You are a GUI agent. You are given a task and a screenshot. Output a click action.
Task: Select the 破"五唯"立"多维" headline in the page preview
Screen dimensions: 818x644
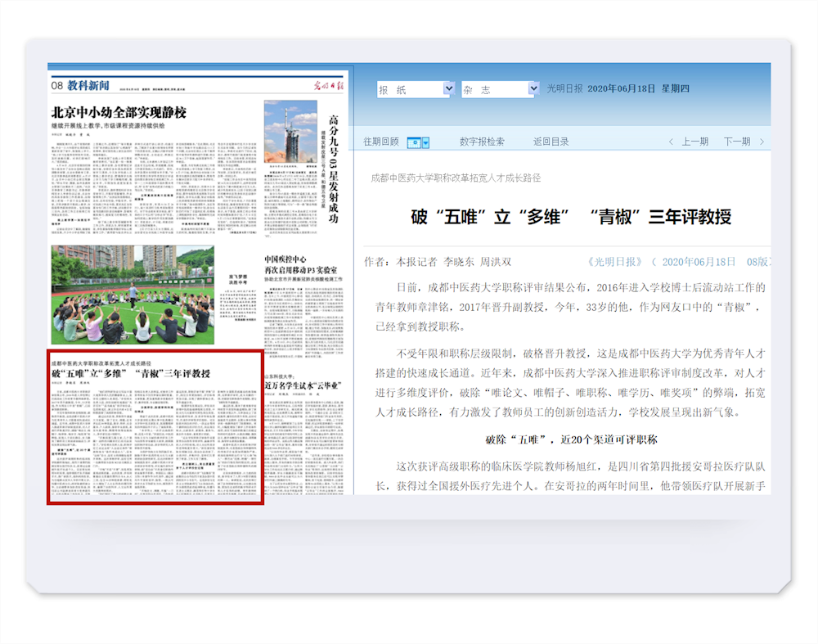(x=131, y=374)
